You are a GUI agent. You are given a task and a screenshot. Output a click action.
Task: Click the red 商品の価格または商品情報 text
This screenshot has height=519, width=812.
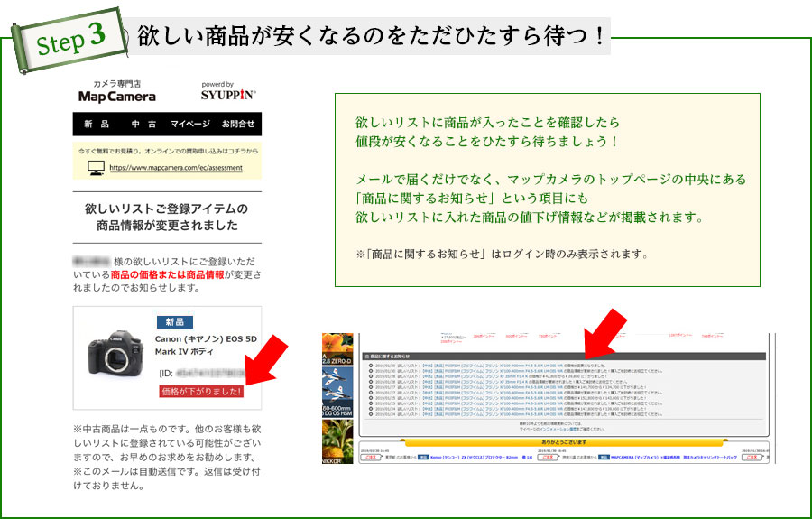pos(167,274)
